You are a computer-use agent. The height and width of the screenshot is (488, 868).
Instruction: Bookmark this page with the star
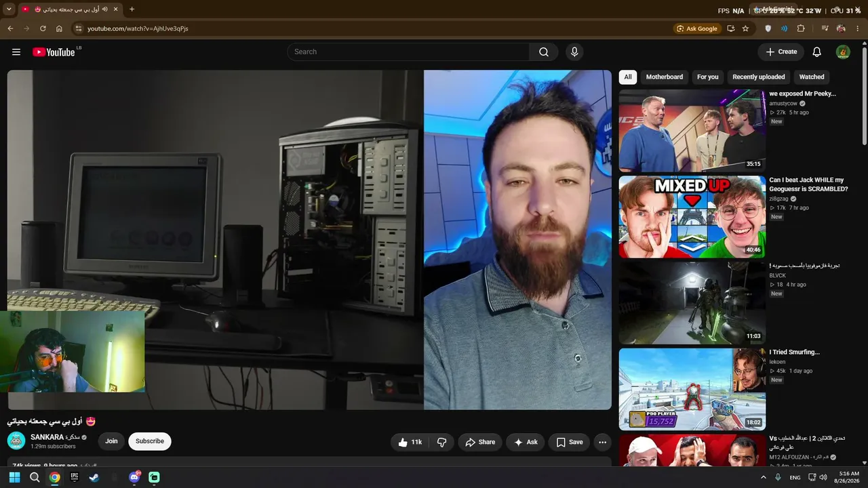coord(745,28)
